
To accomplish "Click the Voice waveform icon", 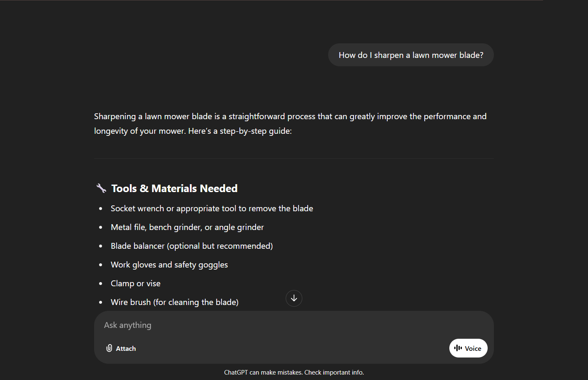I will pyautogui.click(x=458, y=348).
